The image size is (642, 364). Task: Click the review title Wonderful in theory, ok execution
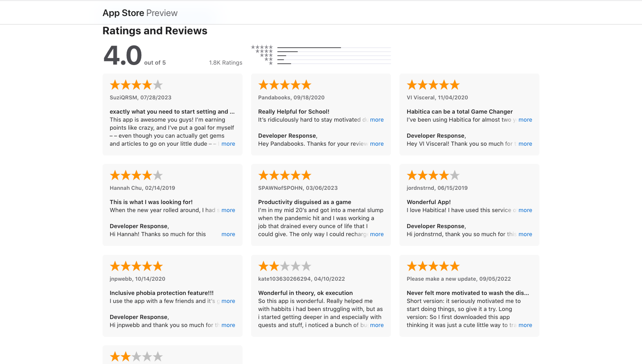pyautogui.click(x=305, y=293)
